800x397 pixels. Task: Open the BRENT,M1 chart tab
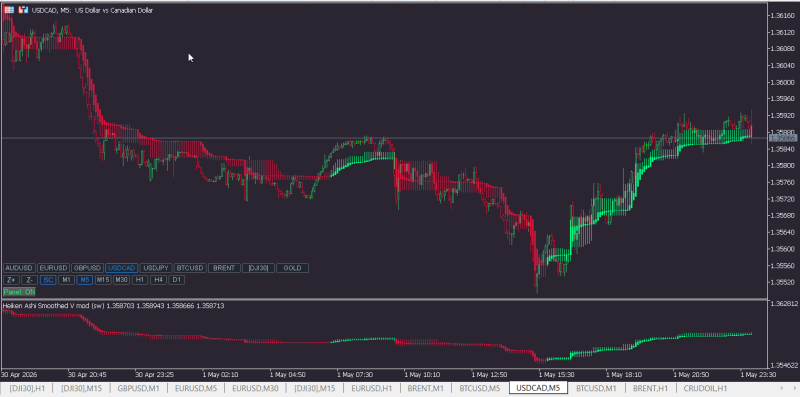[426, 388]
